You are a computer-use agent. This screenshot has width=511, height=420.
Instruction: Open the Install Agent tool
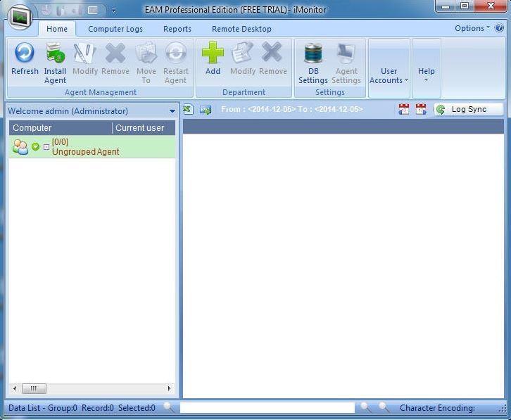coord(55,63)
